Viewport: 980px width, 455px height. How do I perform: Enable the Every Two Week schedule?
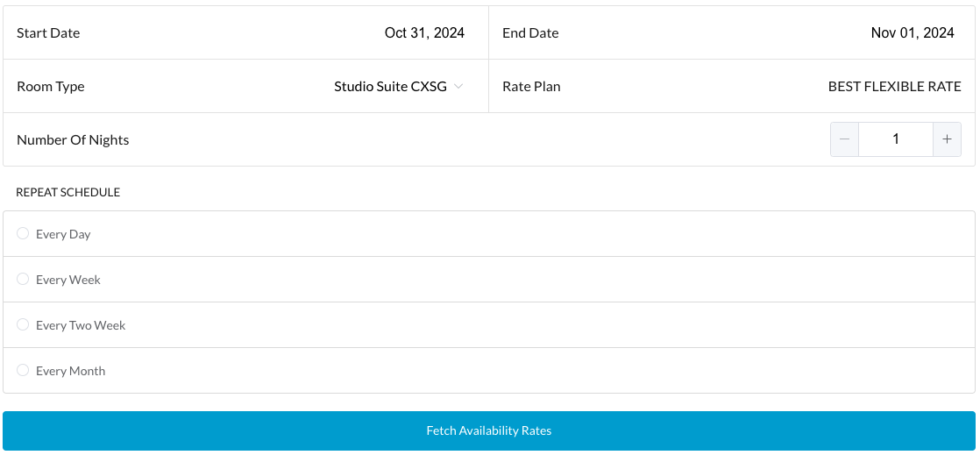tap(23, 324)
